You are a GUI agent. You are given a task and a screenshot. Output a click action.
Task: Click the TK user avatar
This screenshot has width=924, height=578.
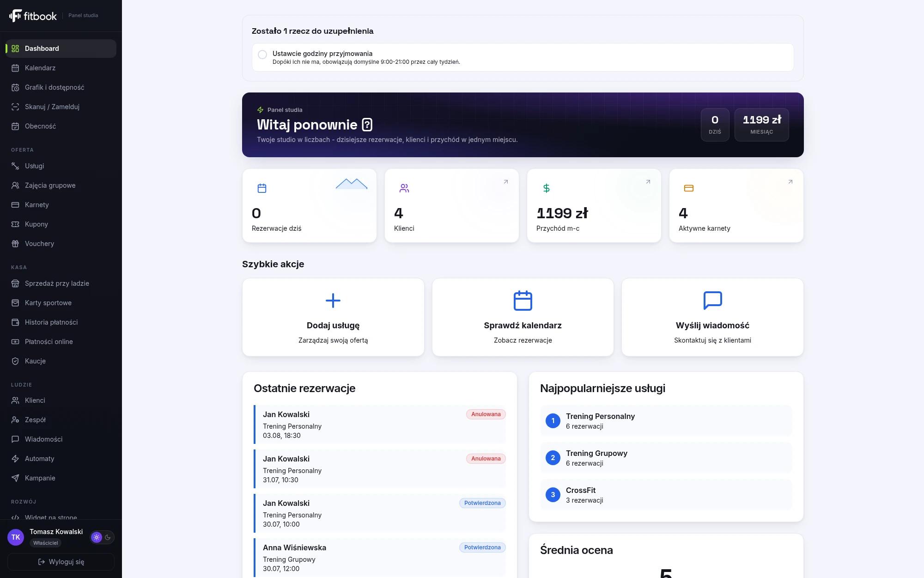pos(16,537)
